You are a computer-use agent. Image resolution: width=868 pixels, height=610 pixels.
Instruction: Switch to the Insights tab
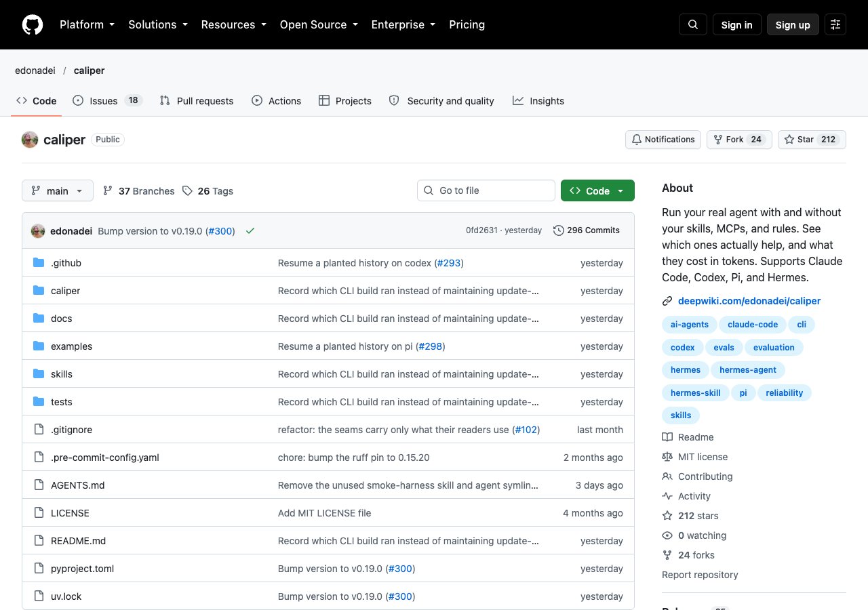point(538,100)
